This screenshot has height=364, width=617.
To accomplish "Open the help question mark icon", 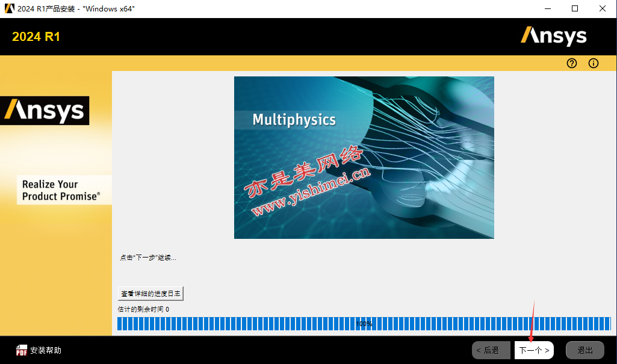I will (572, 63).
